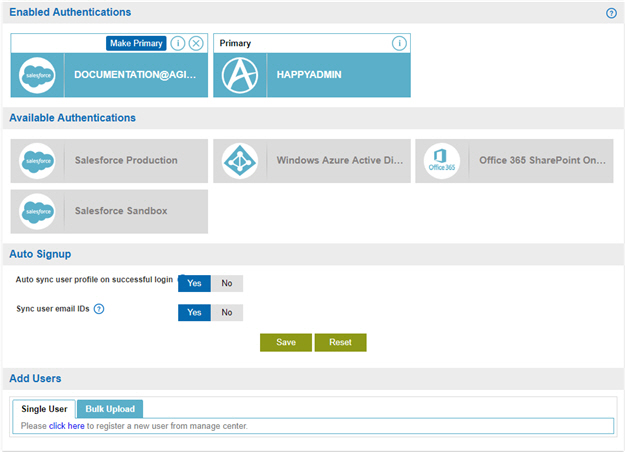Open help for Sync user email IDs
The width and height of the screenshot is (625, 452).
99,309
